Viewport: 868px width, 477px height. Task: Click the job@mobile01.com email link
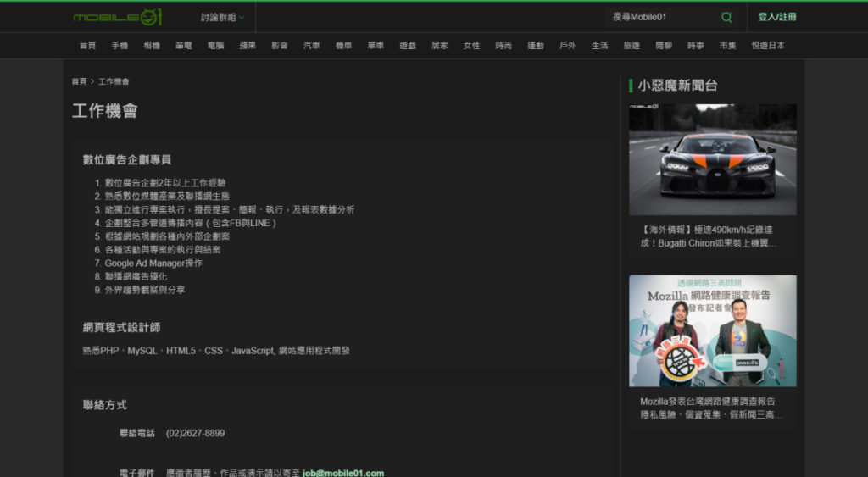coord(343,473)
